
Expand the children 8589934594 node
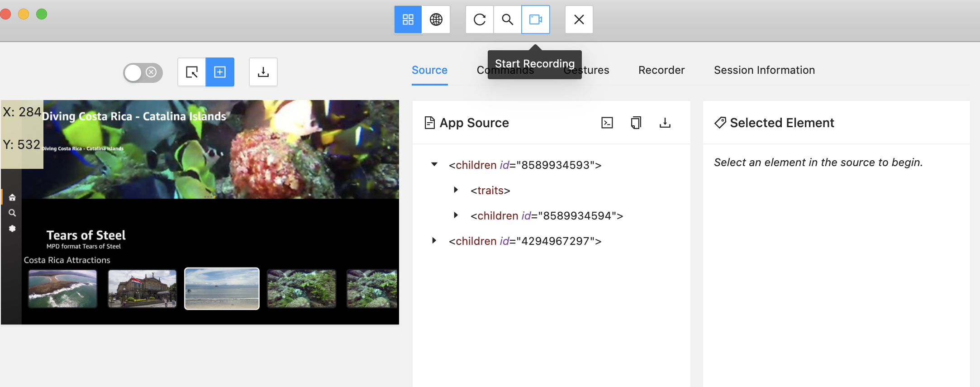pos(456,215)
